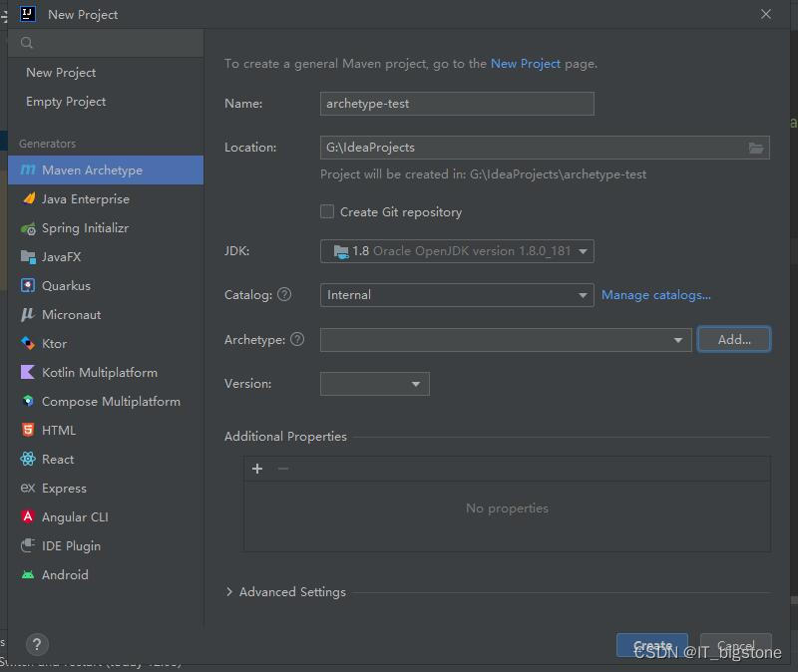Click the Cancel button

point(735,645)
